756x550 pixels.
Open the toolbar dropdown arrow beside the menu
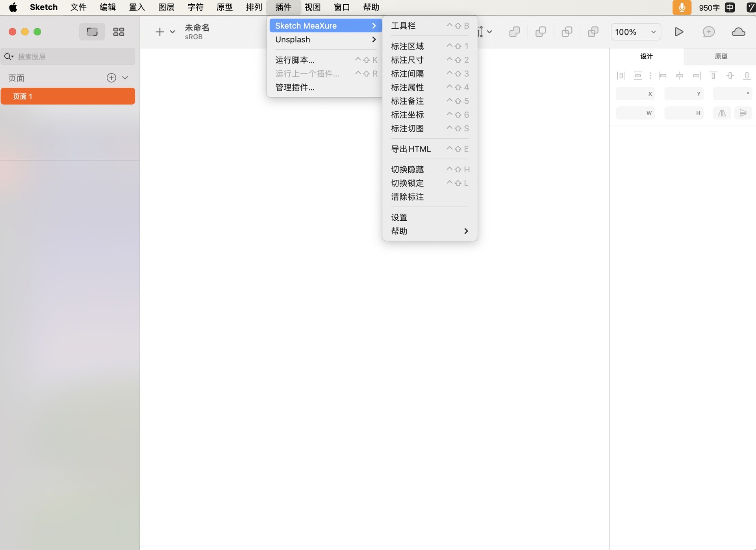[489, 32]
